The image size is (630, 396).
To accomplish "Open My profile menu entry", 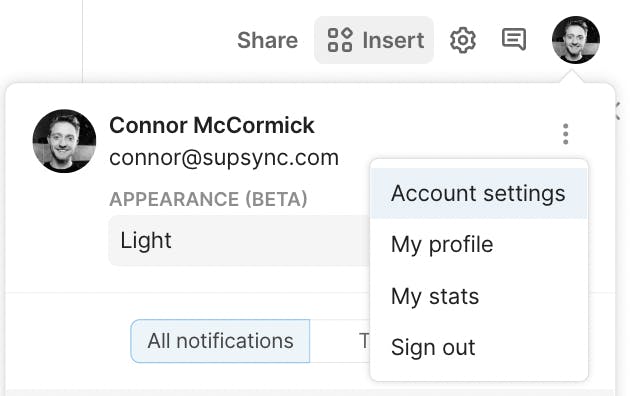I will (x=479, y=244).
